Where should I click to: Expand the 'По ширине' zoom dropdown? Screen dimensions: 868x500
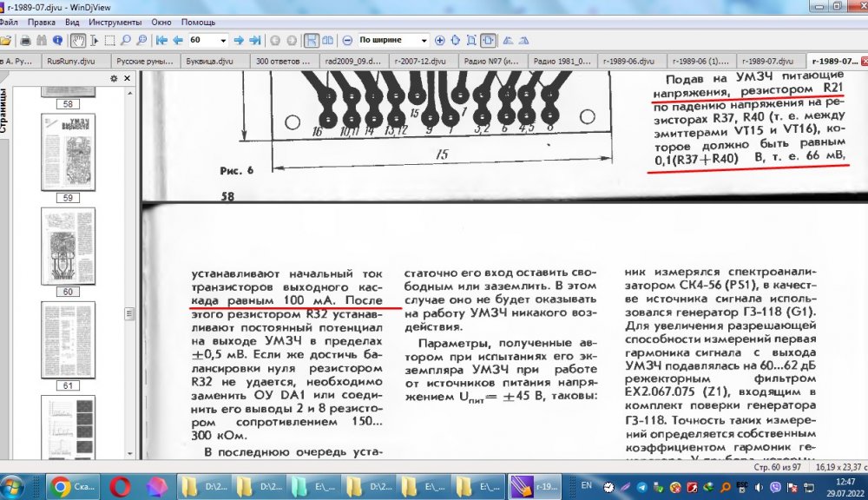(x=424, y=41)
